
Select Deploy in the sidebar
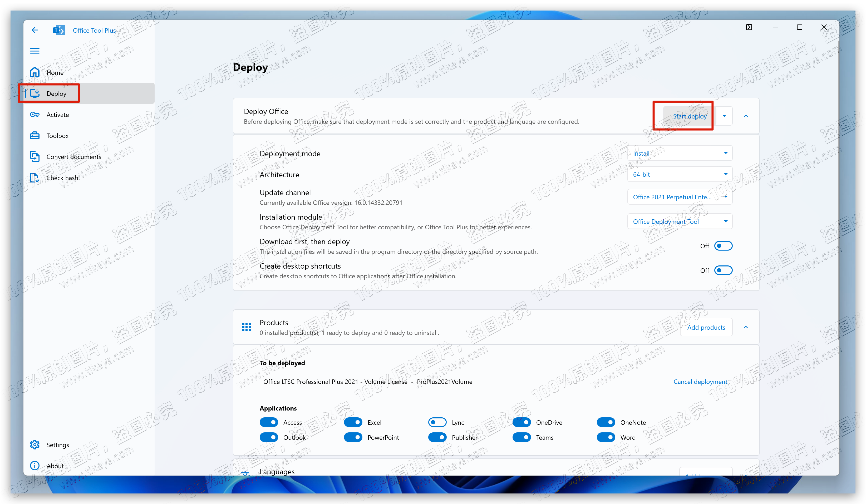click(89, 93)
